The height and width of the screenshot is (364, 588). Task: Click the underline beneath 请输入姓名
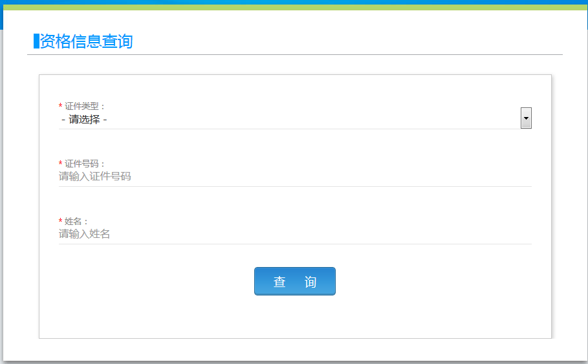294,244
